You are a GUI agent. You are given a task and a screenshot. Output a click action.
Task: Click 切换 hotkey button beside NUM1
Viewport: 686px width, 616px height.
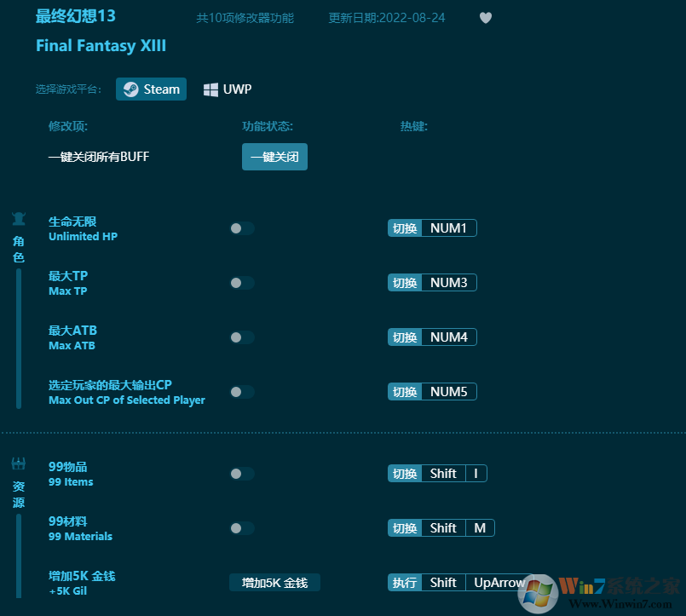pos(404,227)
